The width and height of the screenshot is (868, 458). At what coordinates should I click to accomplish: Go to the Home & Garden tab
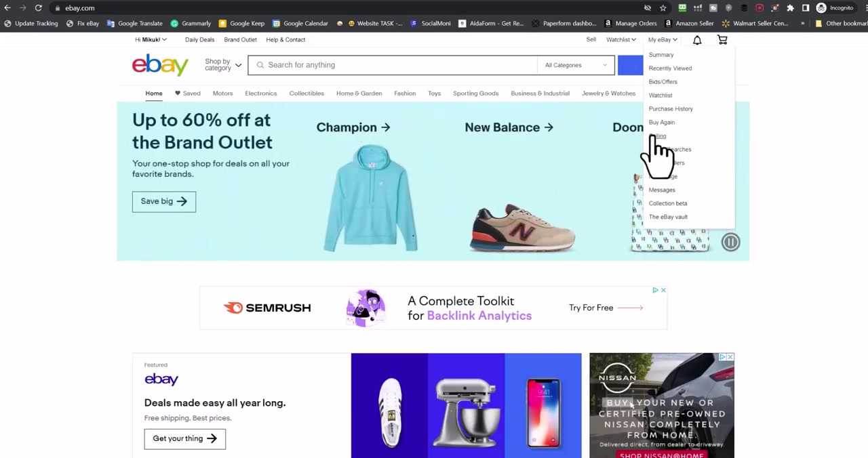(359, 93)
